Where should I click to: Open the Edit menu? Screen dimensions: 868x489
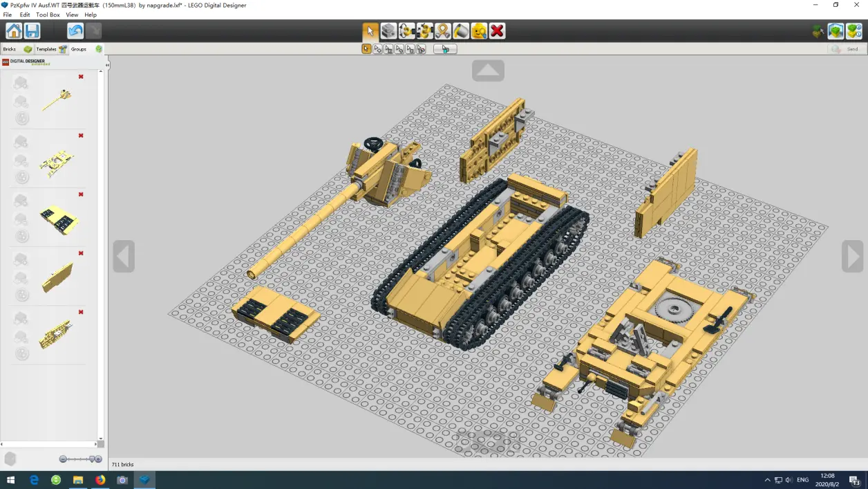pyautogui.click(x=25, y=15)
